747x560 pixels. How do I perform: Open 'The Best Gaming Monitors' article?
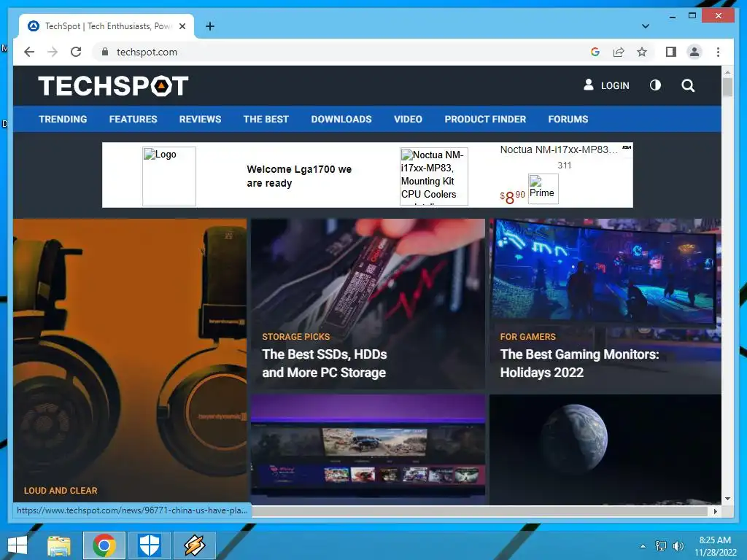click(x=579, y=363)
